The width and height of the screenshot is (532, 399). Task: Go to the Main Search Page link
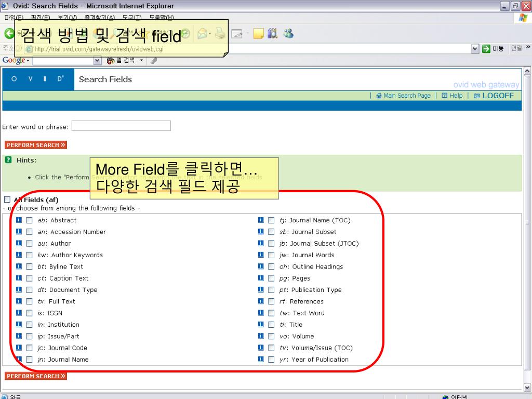(403, 96)
